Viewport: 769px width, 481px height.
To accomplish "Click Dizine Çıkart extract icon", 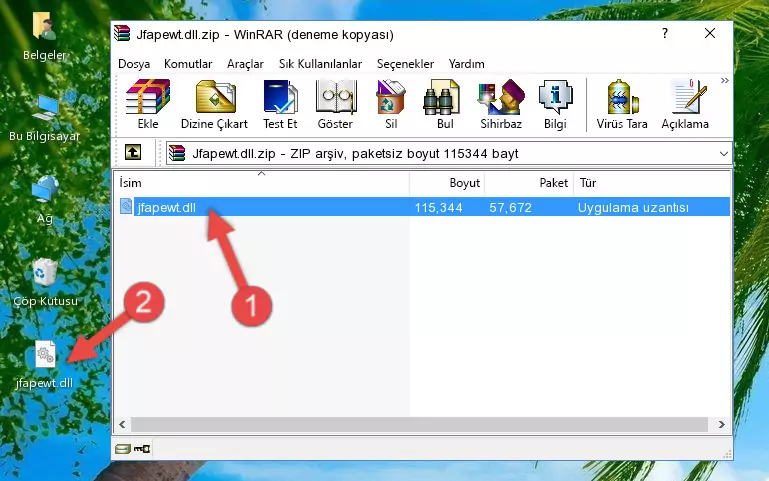I will pos(214,104).
